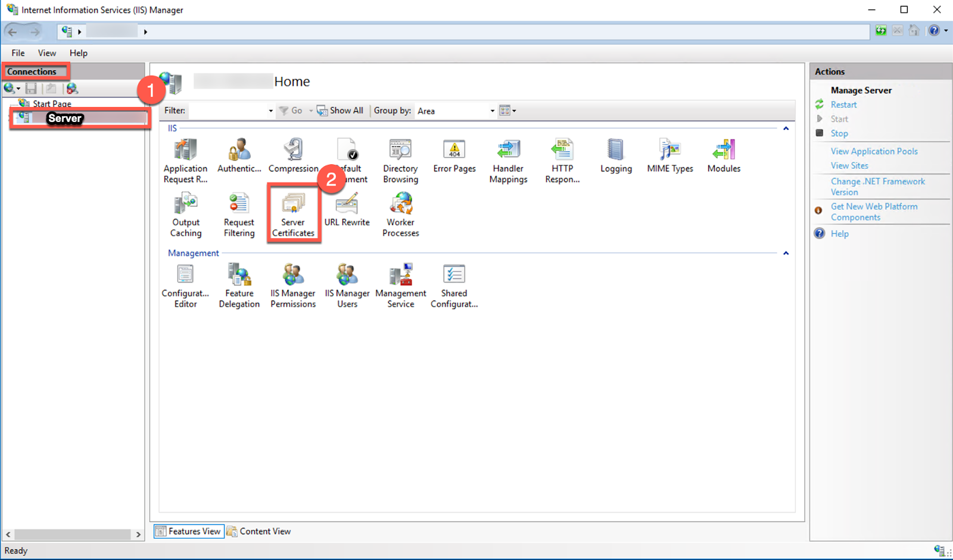
Task: Open the File menu
Action: tap(18, 53)
